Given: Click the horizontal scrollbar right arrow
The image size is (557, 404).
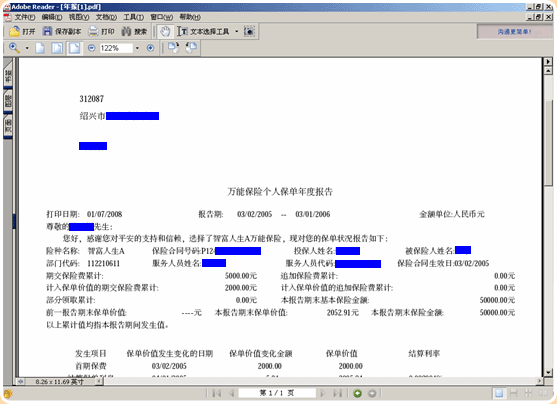Looking at the screenshot, I should (540, 381).
